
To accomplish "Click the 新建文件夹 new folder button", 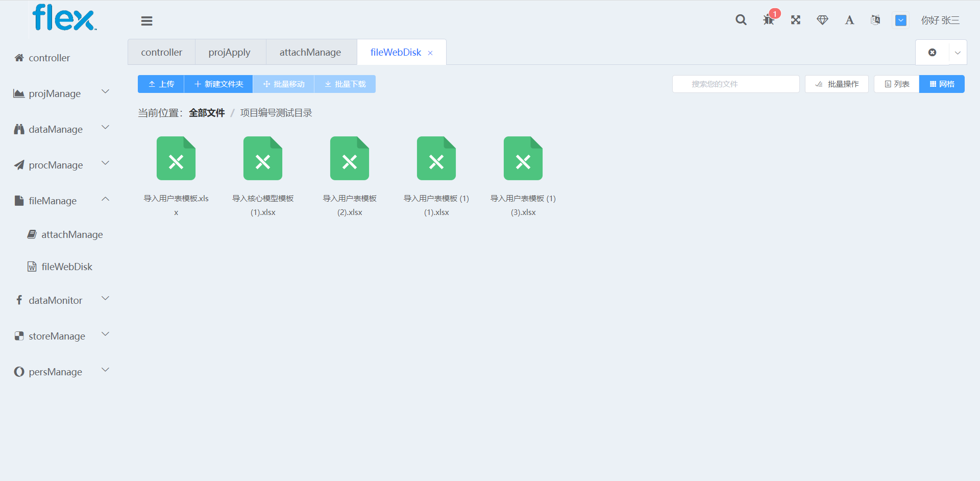I will point(218,84).
